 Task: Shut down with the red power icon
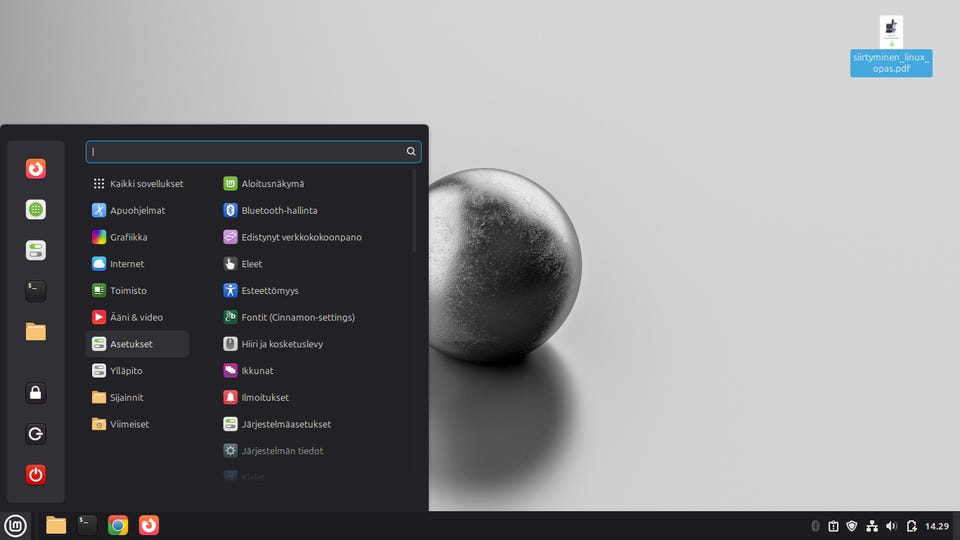(36, 474)
